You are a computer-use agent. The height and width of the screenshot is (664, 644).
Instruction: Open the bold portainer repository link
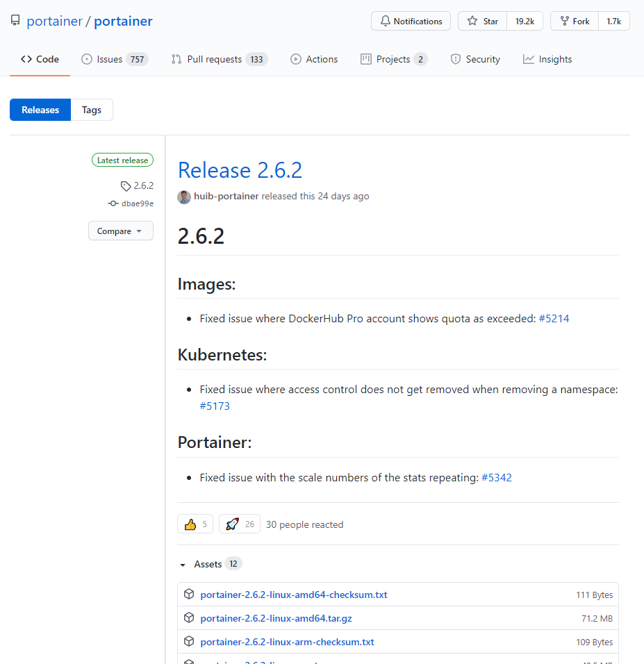[x=123, y=21]
